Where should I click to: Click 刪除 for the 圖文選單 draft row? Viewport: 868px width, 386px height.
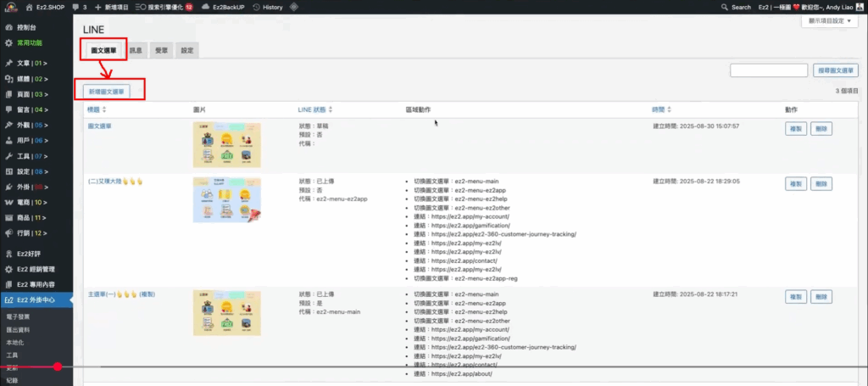pyautogui.click(x=821, y=129)
